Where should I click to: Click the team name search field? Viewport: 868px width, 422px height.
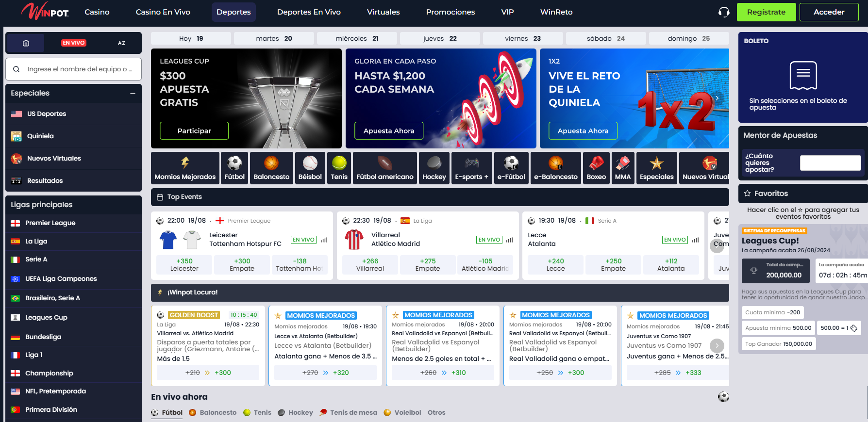tap(73, 69)
